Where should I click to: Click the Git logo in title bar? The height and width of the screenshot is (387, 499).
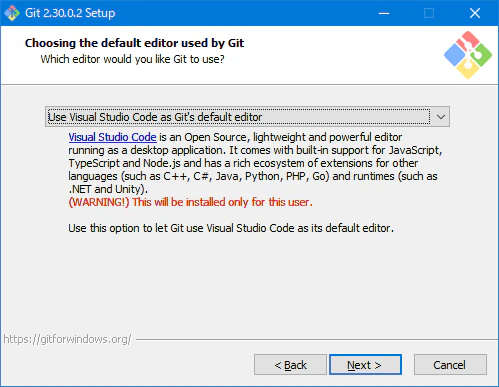click(x=12, y=13)
